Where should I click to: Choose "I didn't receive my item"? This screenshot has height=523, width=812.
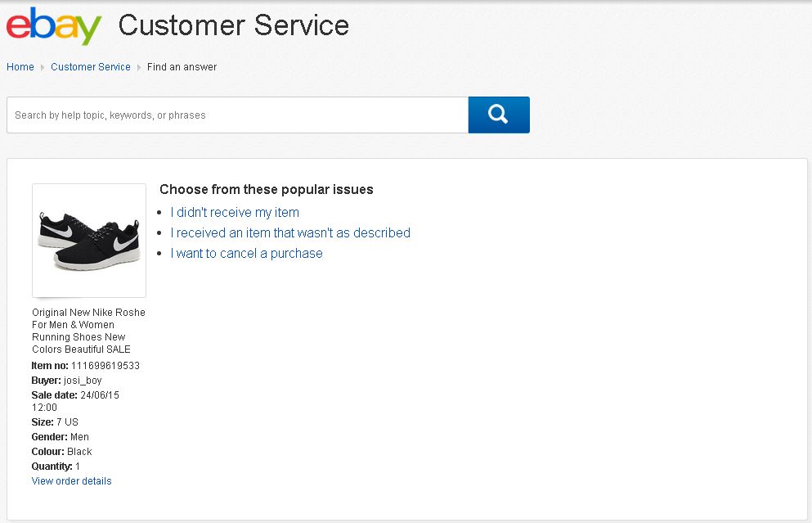235,213
